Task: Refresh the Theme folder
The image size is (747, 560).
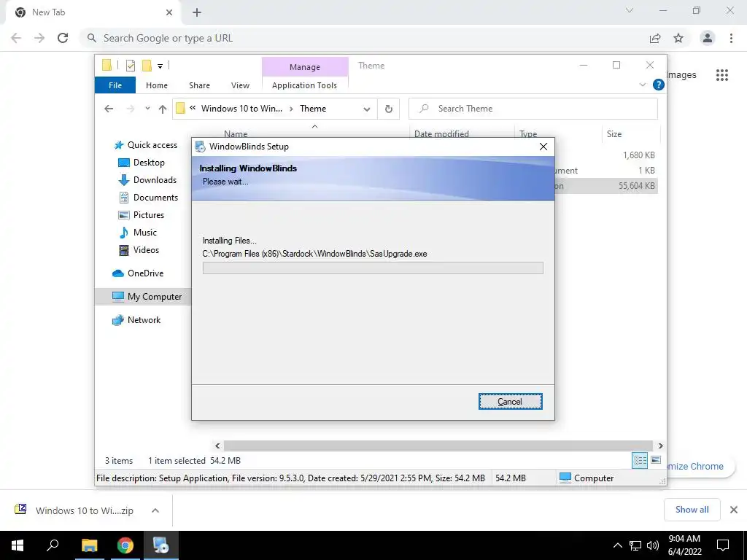Action: 389,109
